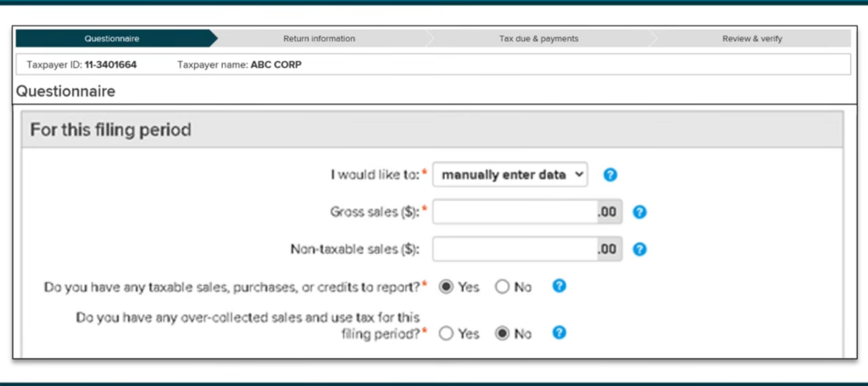Focus the Non-taxable sales amount field
Viewport: 868px width, 386px height.
(x=515, y=249)
